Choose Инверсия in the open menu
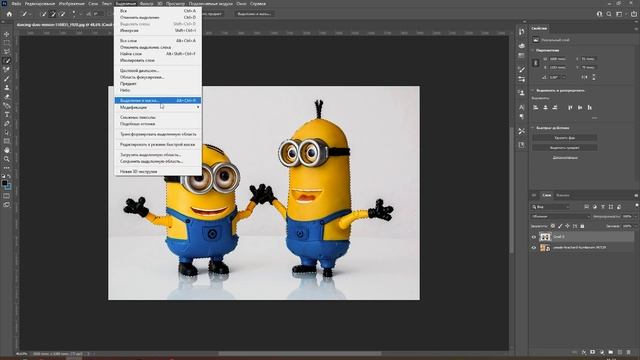This screenshot has height=360, width=640. (x=158, y=30)
